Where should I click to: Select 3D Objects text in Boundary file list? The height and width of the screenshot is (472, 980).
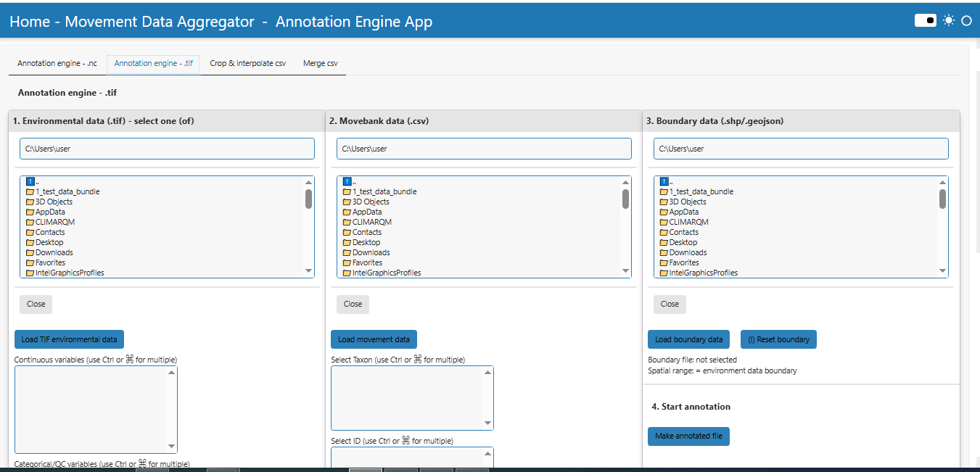(688, 202)
